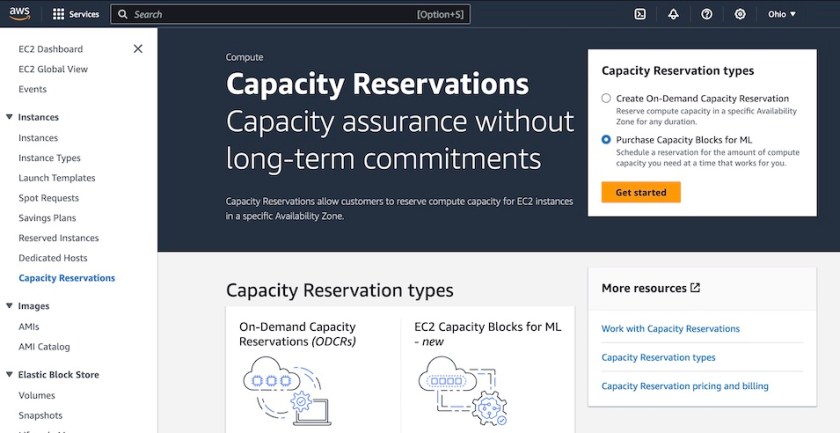Collapse the Elastic Block Store section

9,375
